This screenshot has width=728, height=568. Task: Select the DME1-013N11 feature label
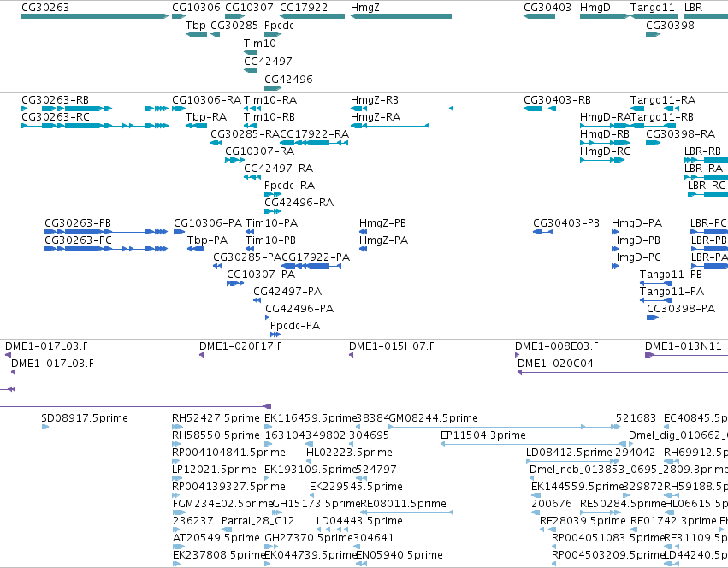684,346
